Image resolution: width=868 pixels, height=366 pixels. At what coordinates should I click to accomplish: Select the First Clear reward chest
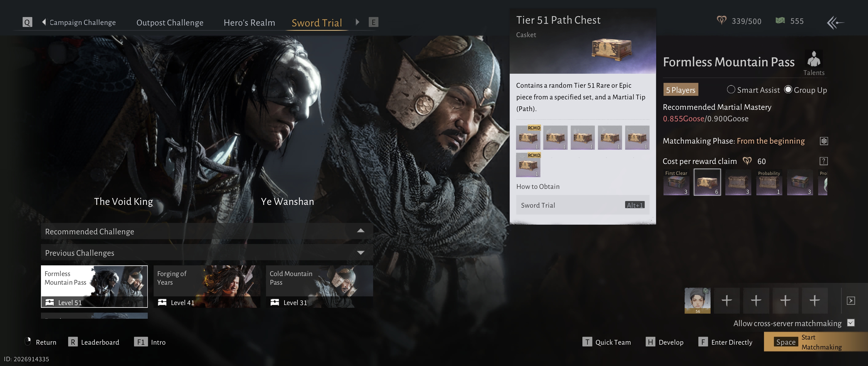pos(676,183)
